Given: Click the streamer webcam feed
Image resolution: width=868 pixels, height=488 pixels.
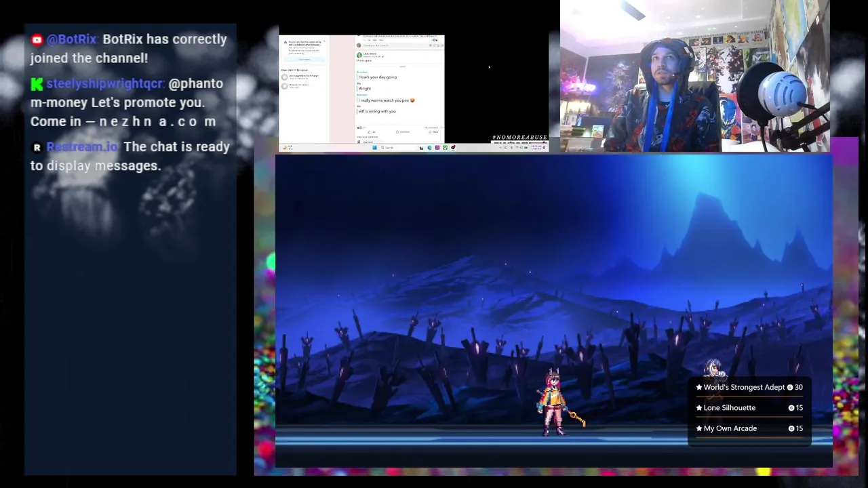Looking at the screenshot, I should 695,76.
